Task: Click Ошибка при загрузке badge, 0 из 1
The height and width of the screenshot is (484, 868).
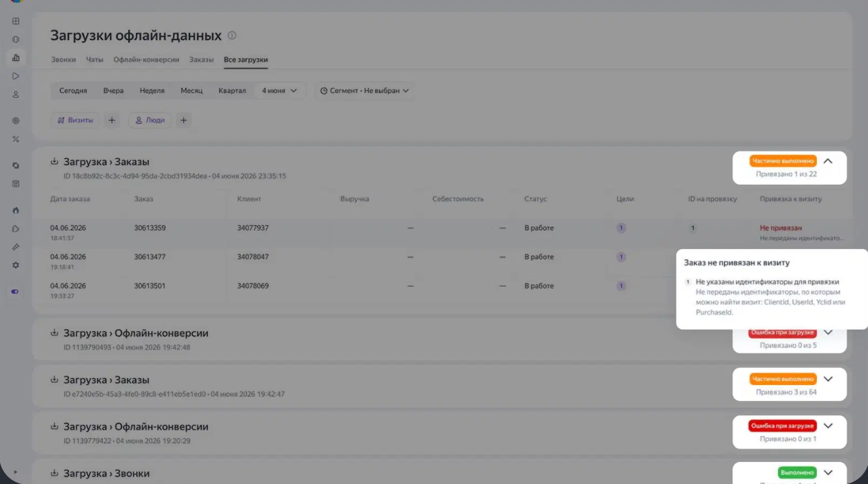Action: [783, 426]
